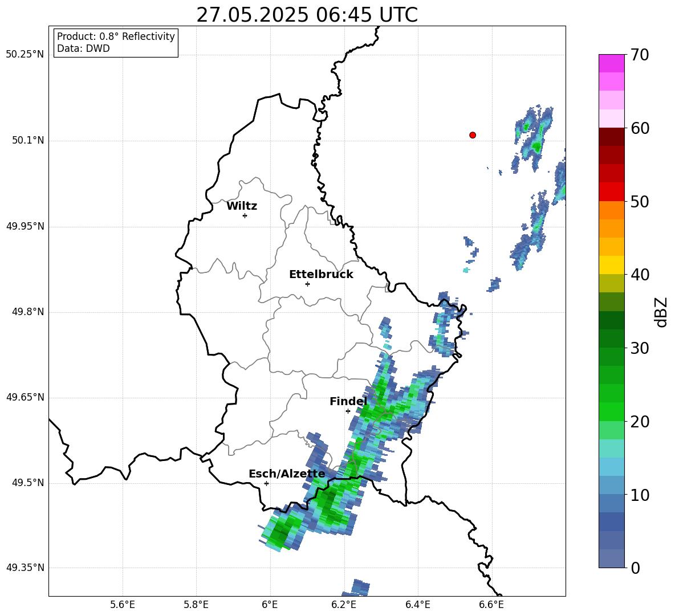Pick the dark red colorbar segment below 60
Image resolution: width=675 pixels, height=616 pixels.
pyautogui.click(x=611, y=137)
